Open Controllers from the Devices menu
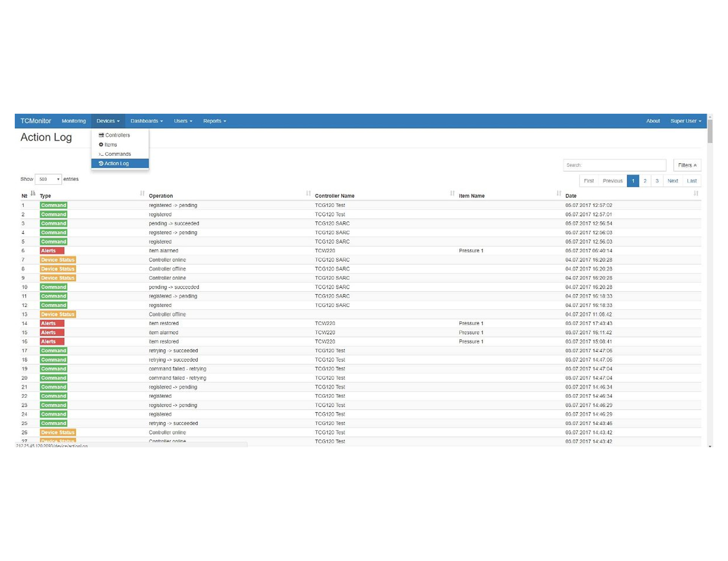The height and width of the screenshot is (561, 728). pyautogui.click(x=117, y=135)
